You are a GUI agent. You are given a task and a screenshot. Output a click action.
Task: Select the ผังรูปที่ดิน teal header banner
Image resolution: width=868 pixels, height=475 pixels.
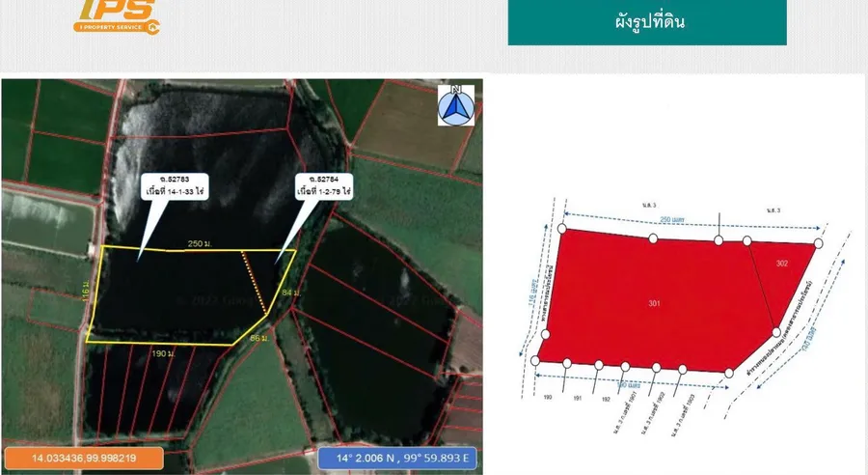(647, 22)
